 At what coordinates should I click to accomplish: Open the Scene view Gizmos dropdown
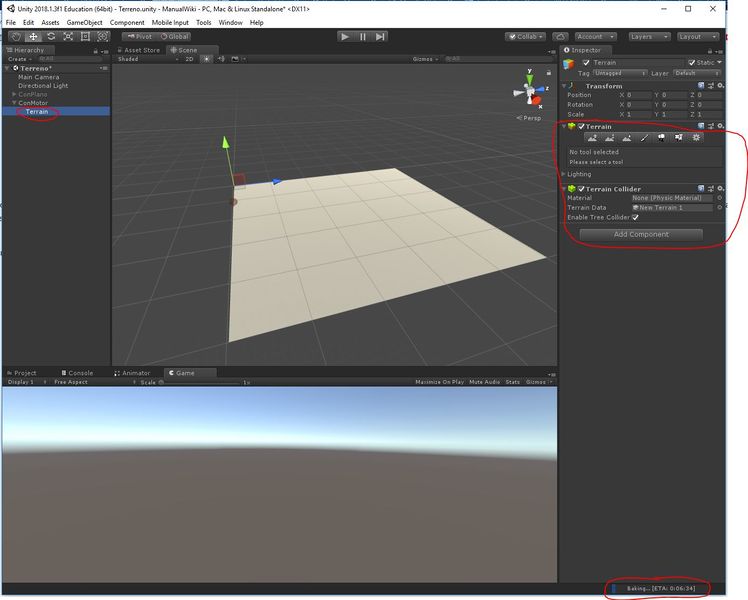click(x=425, y=59)
